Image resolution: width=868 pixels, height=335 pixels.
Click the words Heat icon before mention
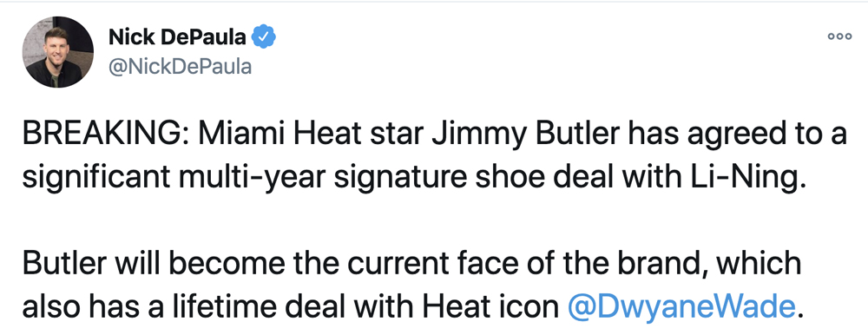501,306
